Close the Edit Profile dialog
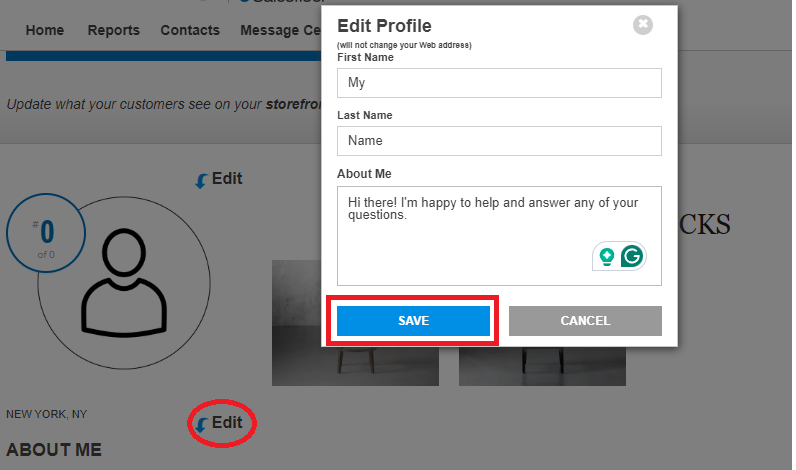796x470 pixels. coord(643,24)
